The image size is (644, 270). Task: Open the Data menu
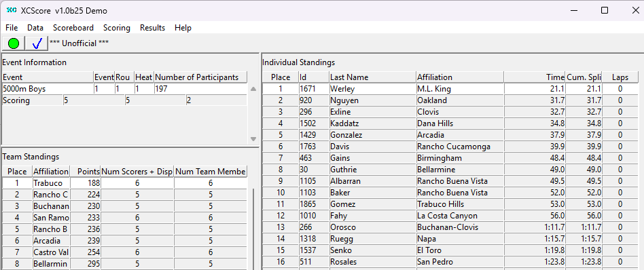(35, 28)
